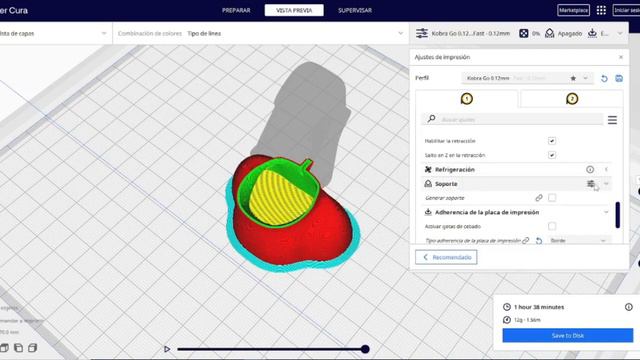Click the build plate adhesion section icon

point(428,212)
